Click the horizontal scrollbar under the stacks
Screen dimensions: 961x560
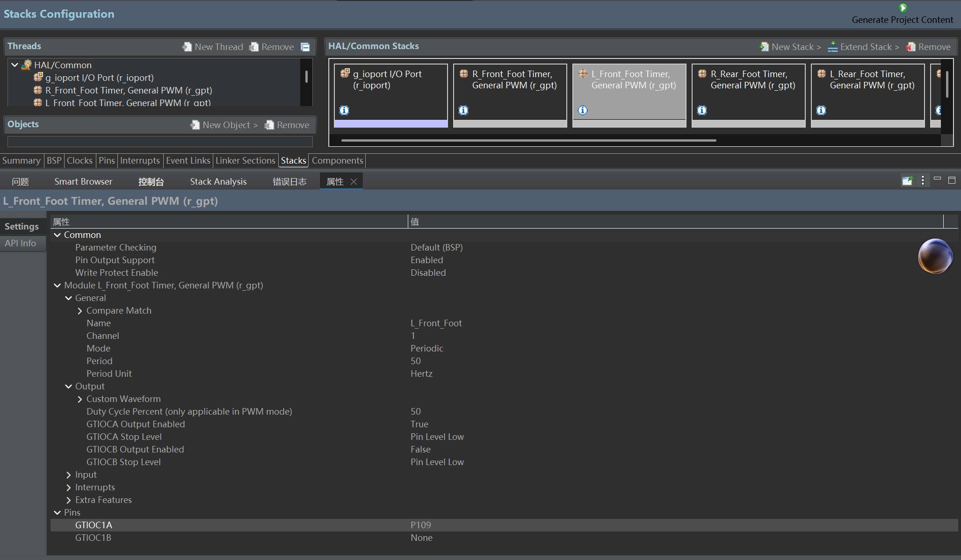(528, 140)
